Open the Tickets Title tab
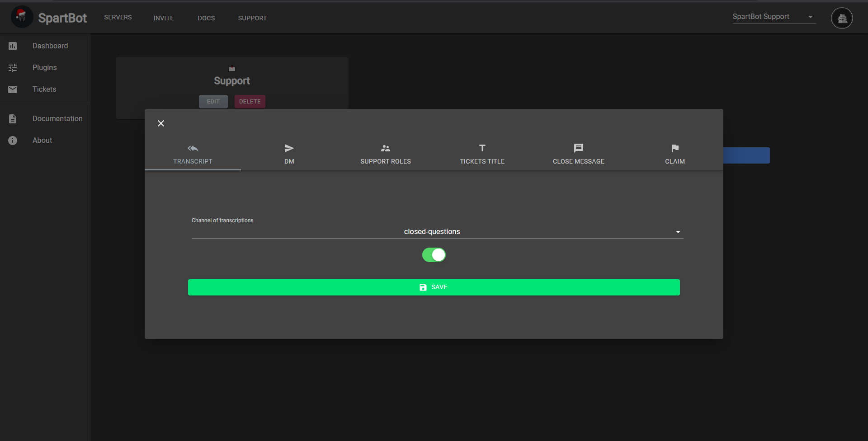This screenshot has height=441, width=868. tap(482, 154)
